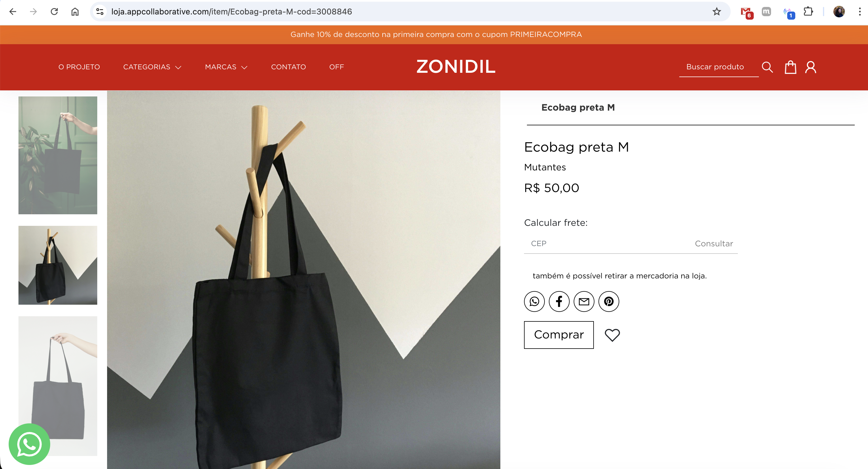Click the search magnifier icon

(767, 67)
